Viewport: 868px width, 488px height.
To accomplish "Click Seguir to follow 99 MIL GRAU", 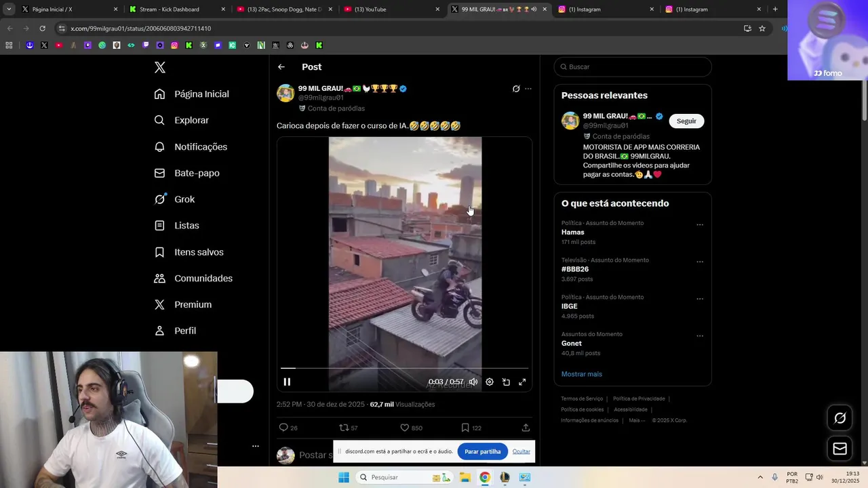I will click(x=686, y=121).
